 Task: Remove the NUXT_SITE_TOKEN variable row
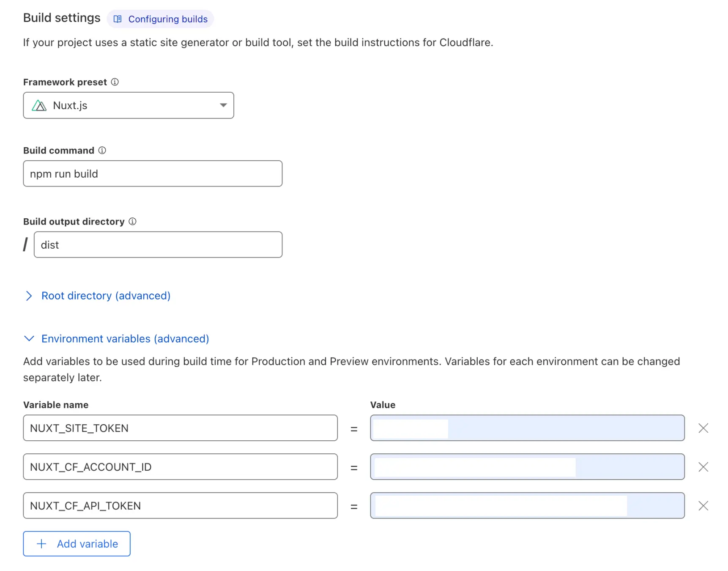click(703, 428)
